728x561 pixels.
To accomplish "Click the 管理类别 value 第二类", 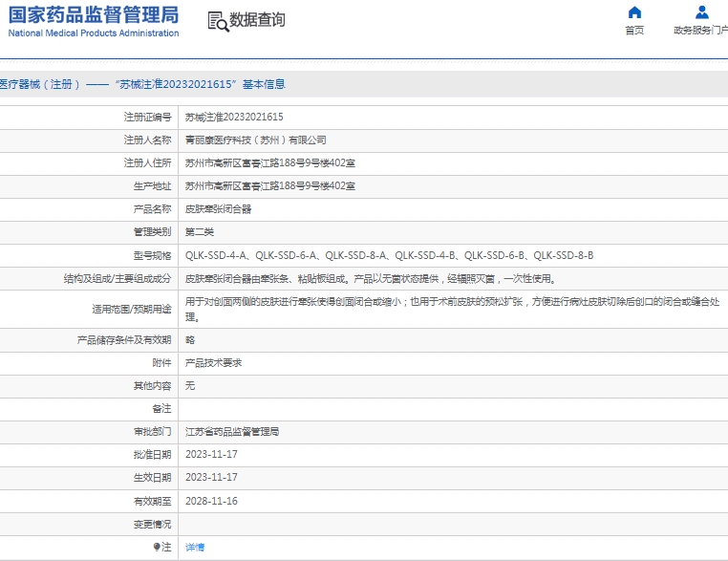I will (199, 231).
